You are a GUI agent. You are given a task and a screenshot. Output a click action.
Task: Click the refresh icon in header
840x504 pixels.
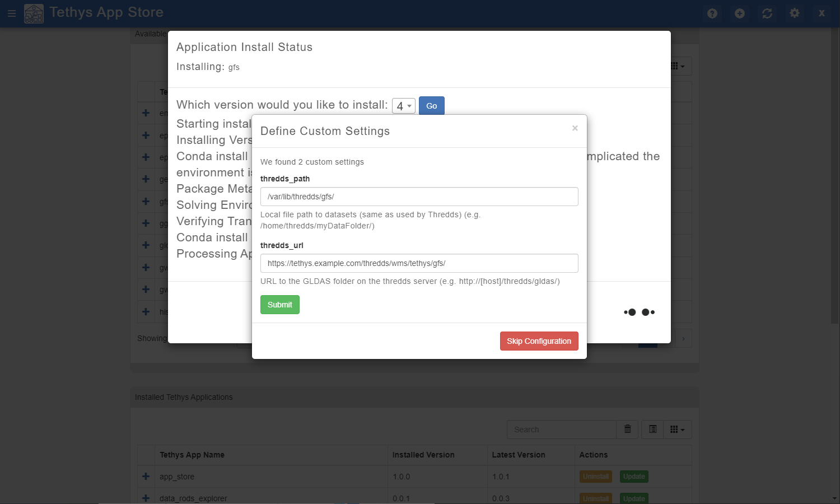tap(767, 13)
